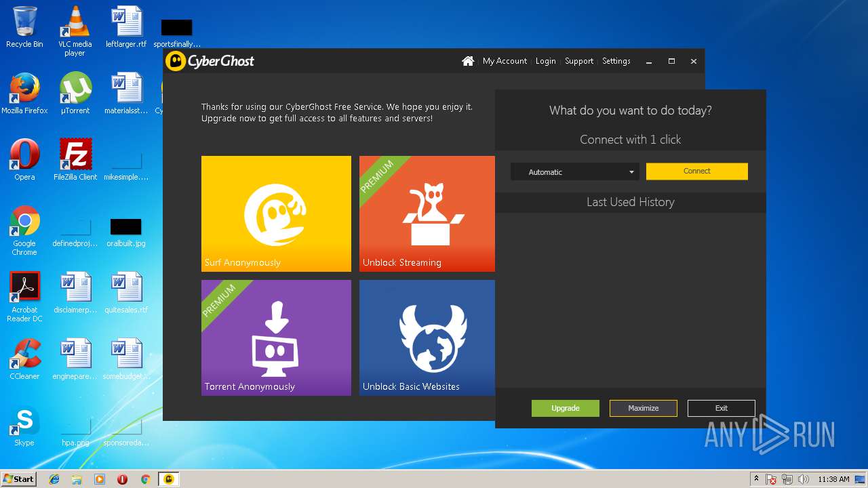Open the Torrent Anonymously tile
868x488 pixels.
pyautogui.click(x=276, y=338)
